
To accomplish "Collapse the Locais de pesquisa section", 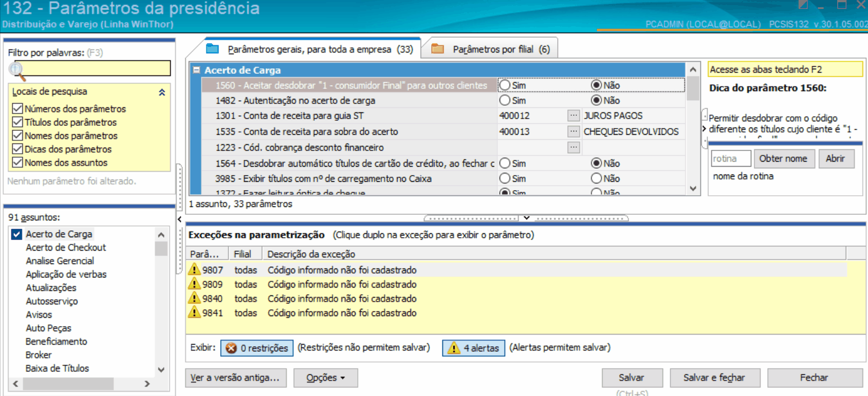I will (162, 92).
